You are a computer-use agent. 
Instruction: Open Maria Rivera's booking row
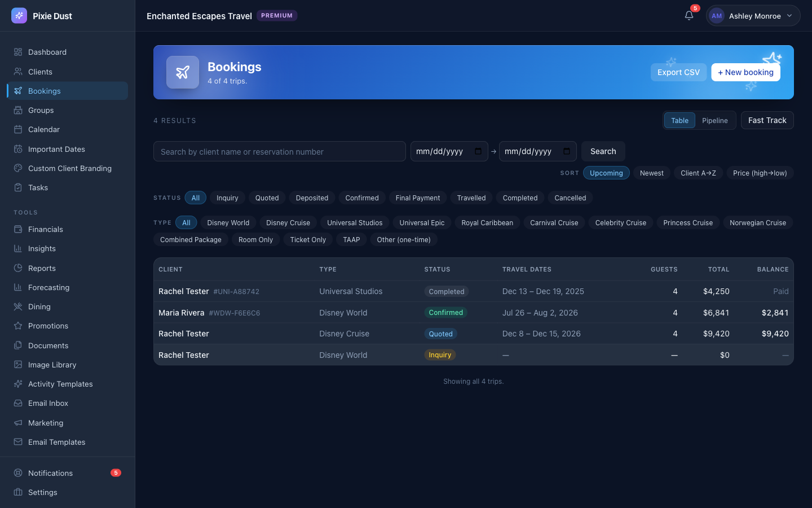[x=474, y=313]
